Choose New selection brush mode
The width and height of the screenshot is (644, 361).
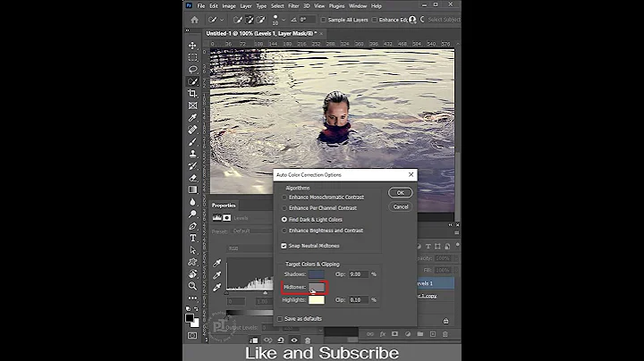coord(238,20)
